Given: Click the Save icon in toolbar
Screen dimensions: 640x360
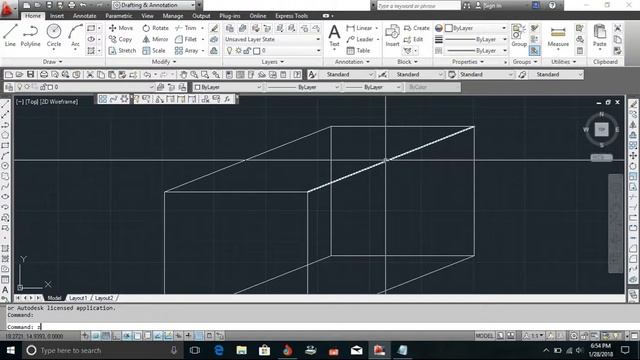Looking at the screenshot, I should pyautogui.click(x=31, y=75).
